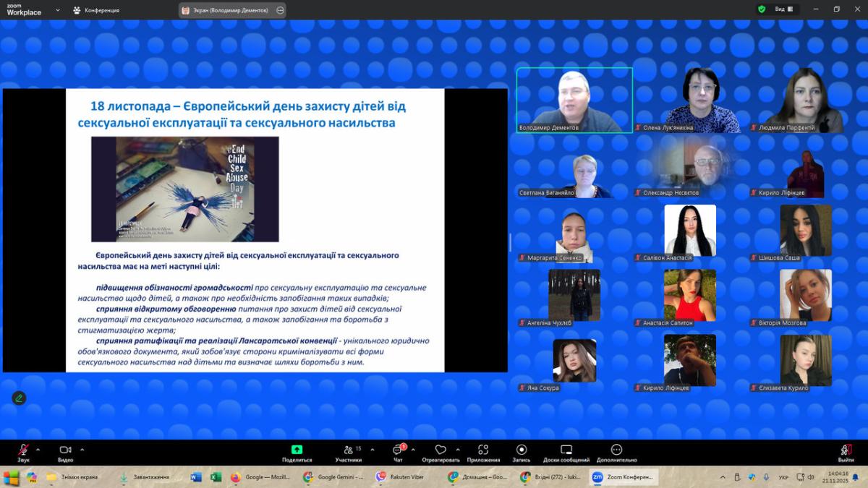Click the green Поделиться share screen icon

click(x=297, y=450)
